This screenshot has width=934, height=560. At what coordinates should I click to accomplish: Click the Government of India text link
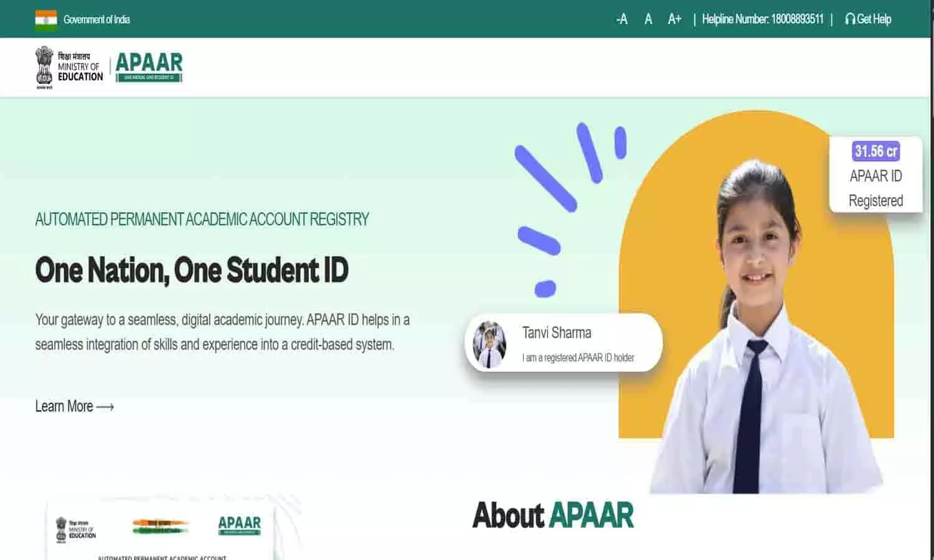coord(97,19)
